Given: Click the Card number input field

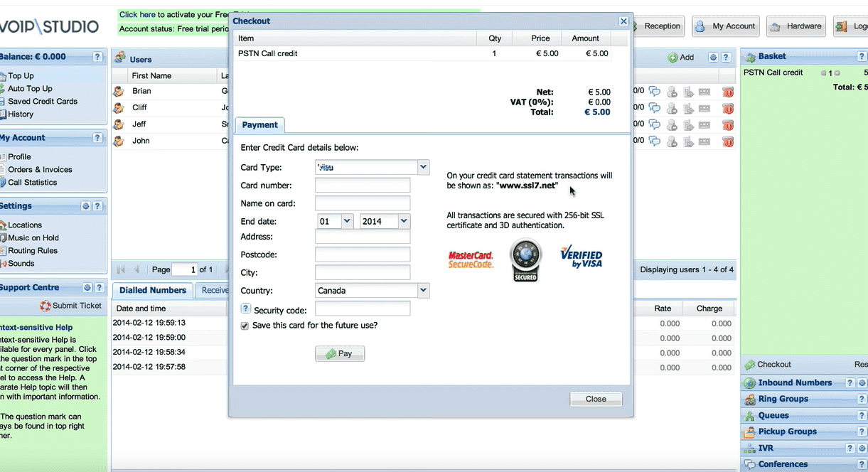Looking at the screenshot, I should click(x=363, y=186).
